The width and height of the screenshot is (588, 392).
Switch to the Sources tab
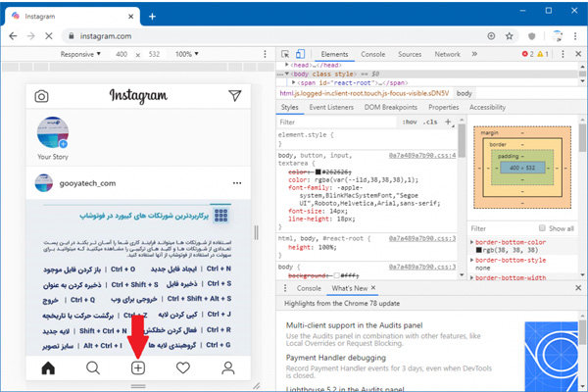410,55
